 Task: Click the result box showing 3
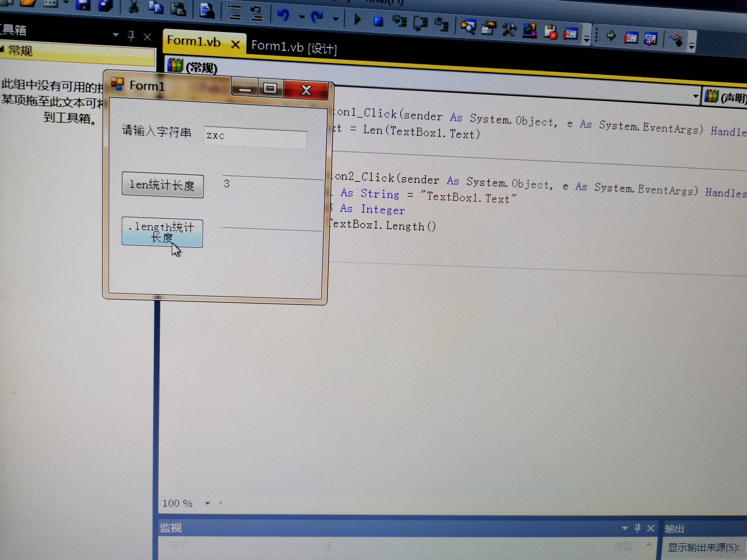[272, 185]
